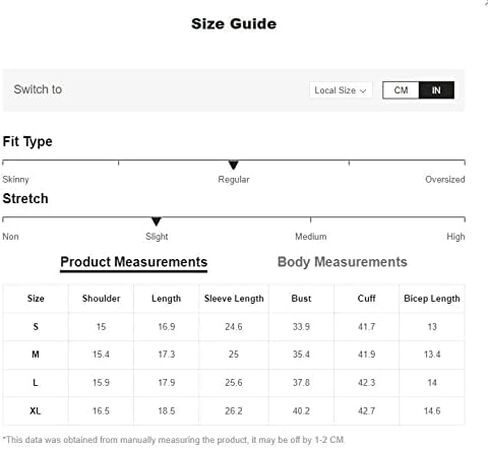Click the Oversized label on Fit Type
The image size is (488, 449).
click(x=445, y=179)
